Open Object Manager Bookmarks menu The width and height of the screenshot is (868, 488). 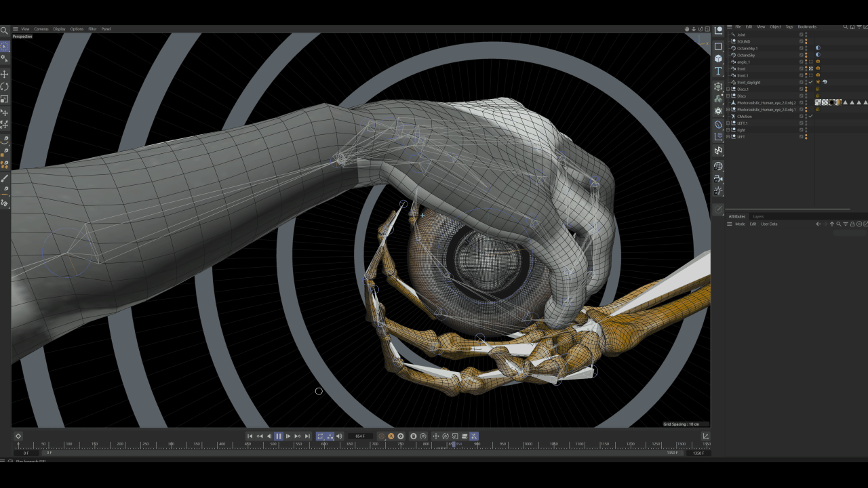click(807, 27)
